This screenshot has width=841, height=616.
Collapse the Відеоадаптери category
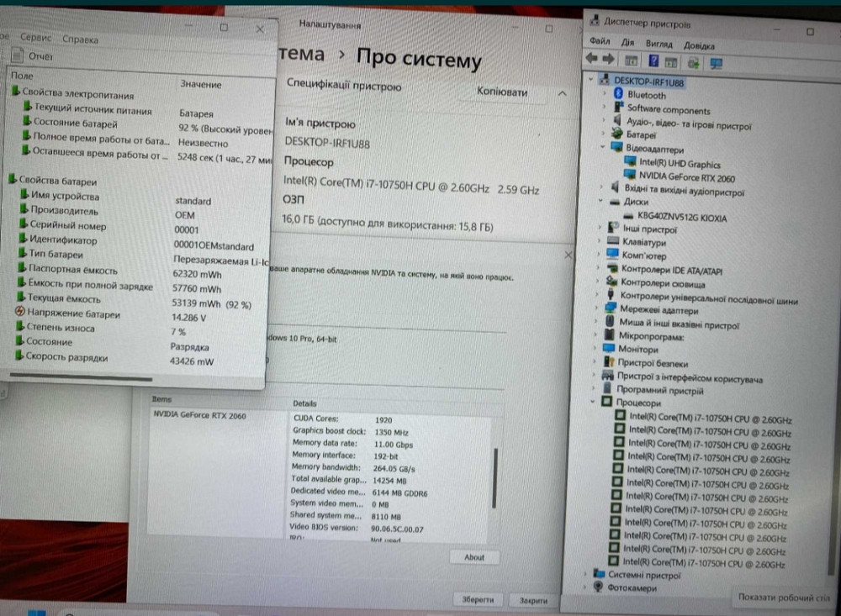602,149
